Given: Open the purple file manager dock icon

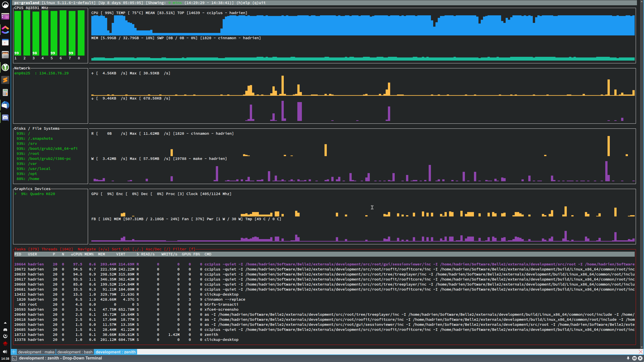Looking at the screenshot, I should pyautogui.click(x=5, y=17).
